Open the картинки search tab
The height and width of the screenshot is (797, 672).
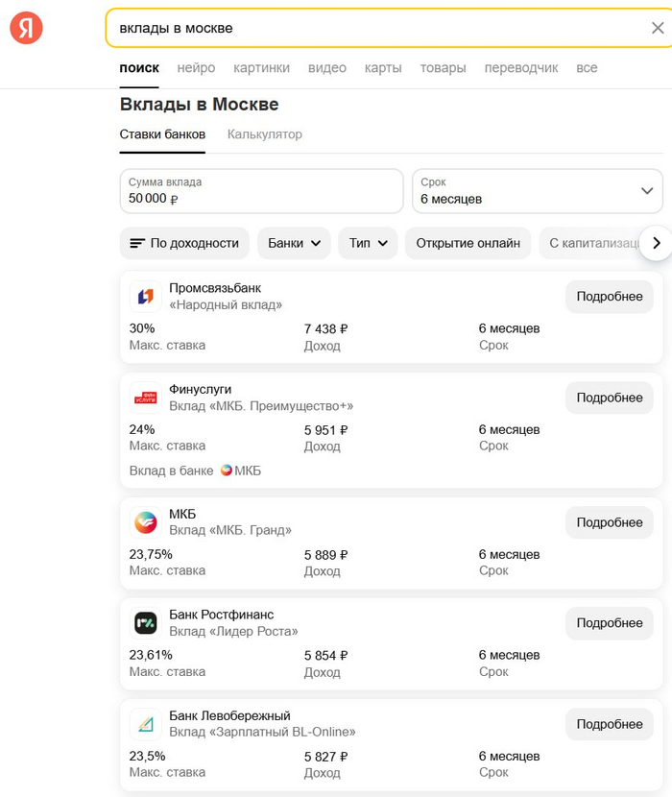[x=261, y=68]
